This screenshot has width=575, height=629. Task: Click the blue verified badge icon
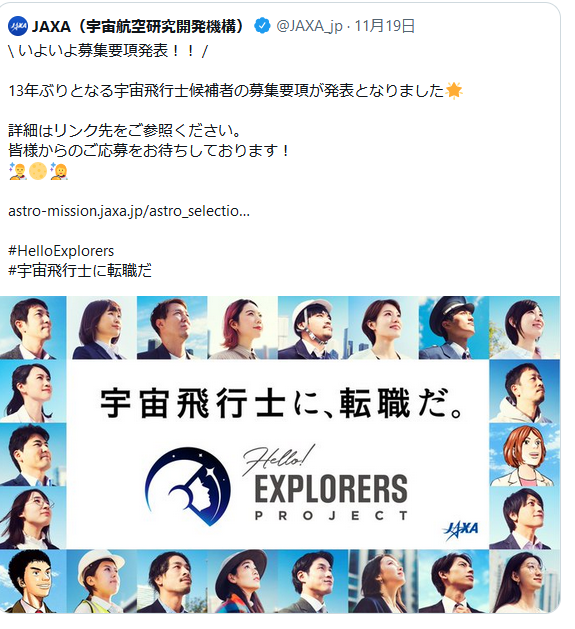click(262, 26)
